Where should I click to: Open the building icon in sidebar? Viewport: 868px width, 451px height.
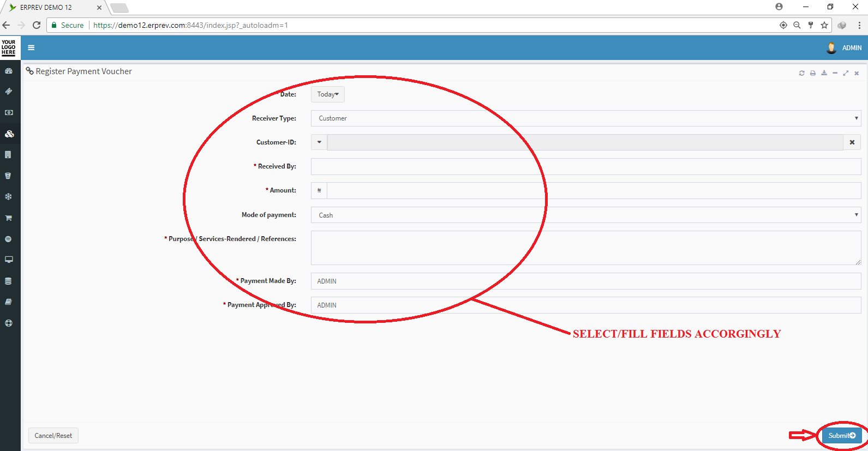pos(8,155)
